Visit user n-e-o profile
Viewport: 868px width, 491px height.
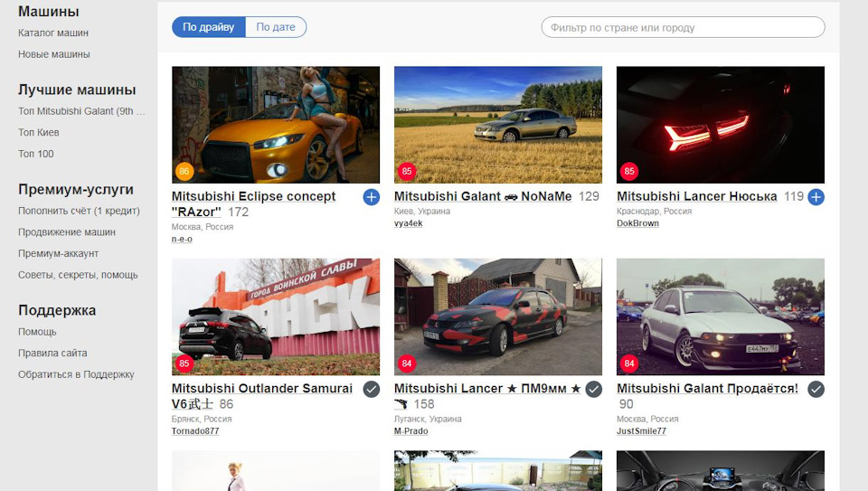[x=182, y=239]
